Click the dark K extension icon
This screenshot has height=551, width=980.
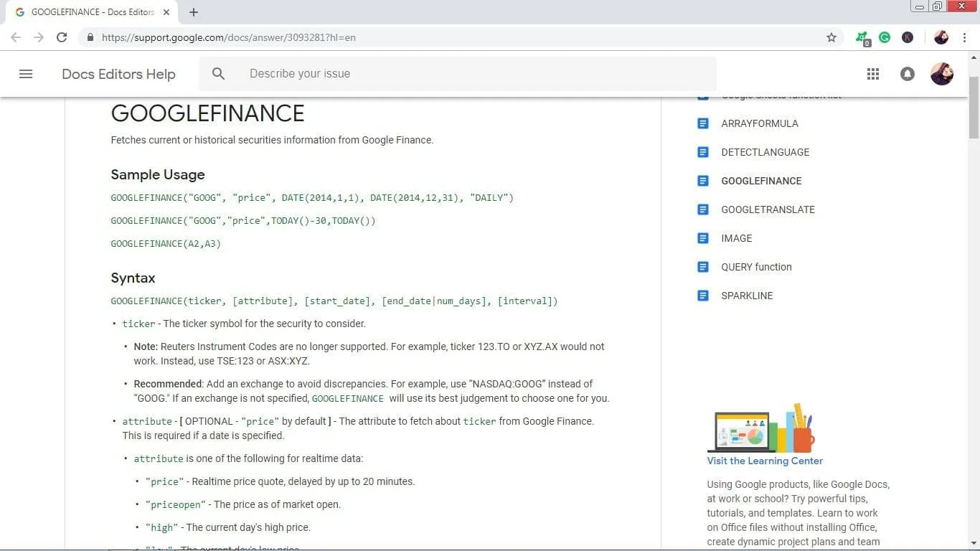point(908,37)
